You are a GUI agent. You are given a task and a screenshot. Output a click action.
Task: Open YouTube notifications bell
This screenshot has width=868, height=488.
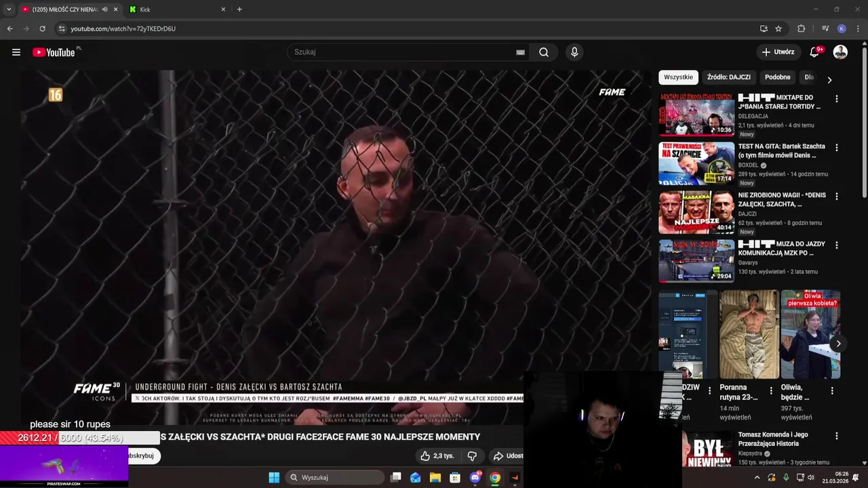(x=815, y=52)
